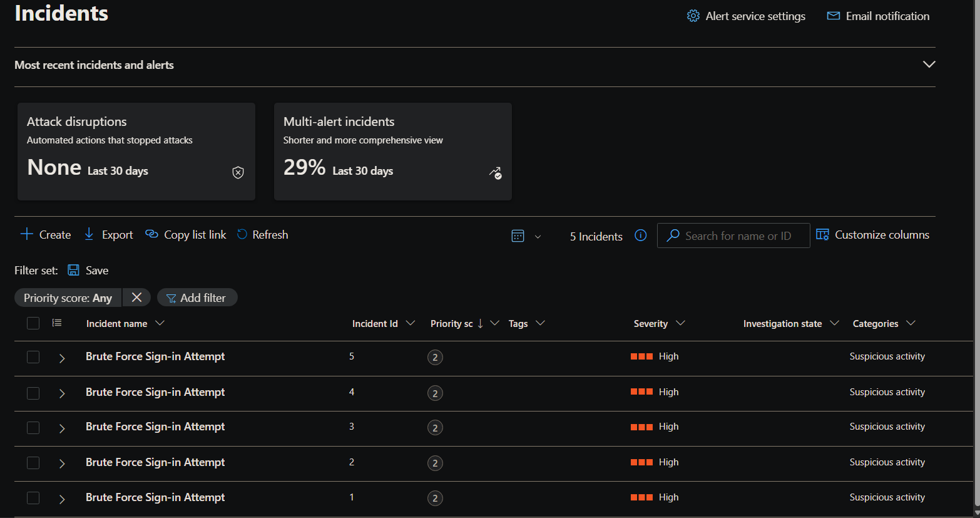Click the Export download arrow icon
980x518 pixels.
[89, 234]
